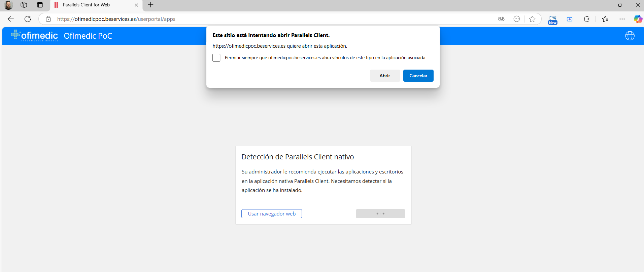Minimize the browser window
This screenshot has height=272, width=644.
[x=603, y=5]
